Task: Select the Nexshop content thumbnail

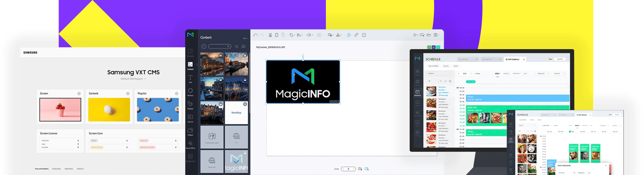Action: (236, 113)
